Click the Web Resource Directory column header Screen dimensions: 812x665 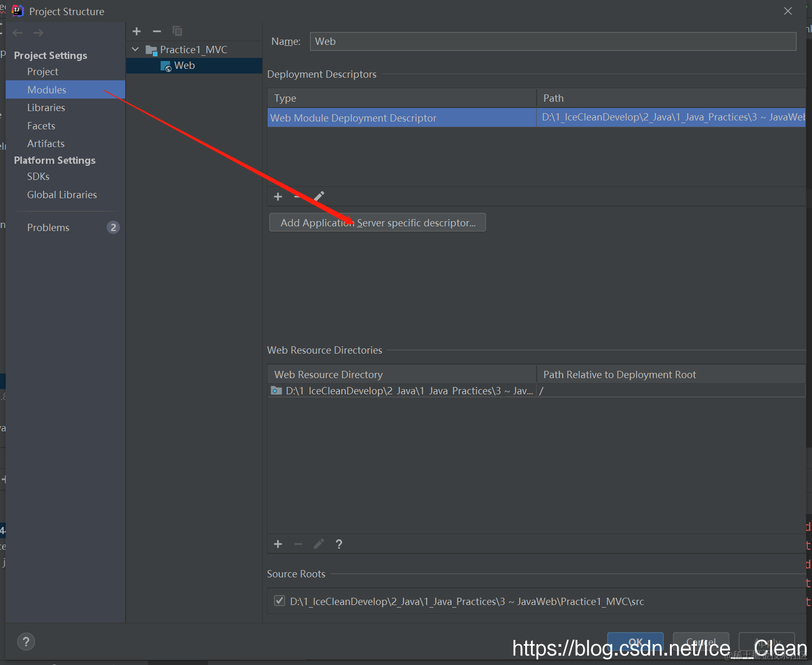[x=402, y=374]
